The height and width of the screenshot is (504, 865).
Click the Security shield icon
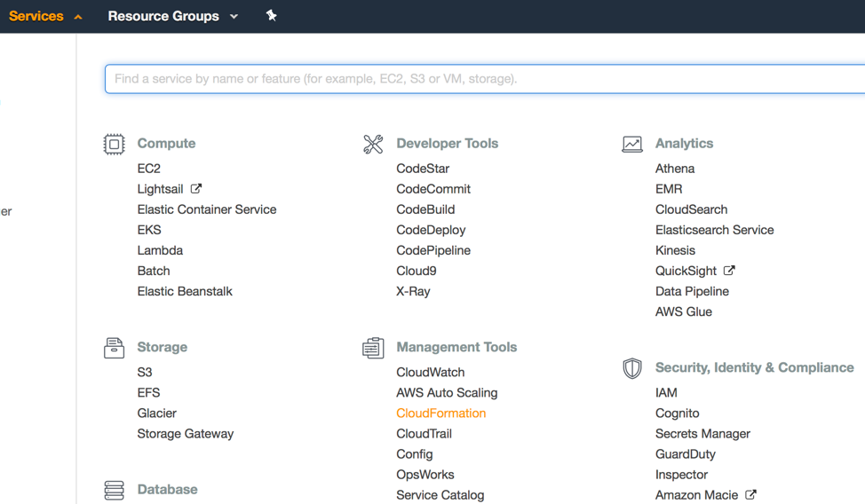tap(631, 368)
